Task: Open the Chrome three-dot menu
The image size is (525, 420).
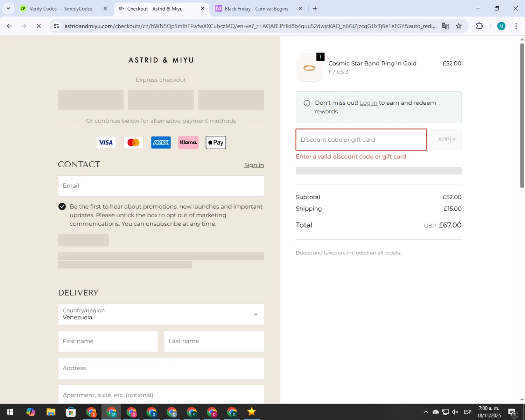Action: coord(516,26)
